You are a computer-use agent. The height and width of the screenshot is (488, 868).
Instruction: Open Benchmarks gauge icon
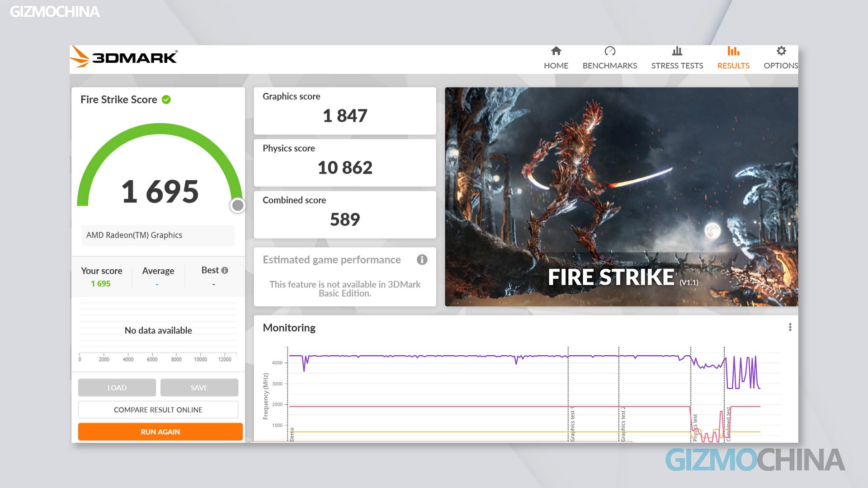[x=609, y=51]
